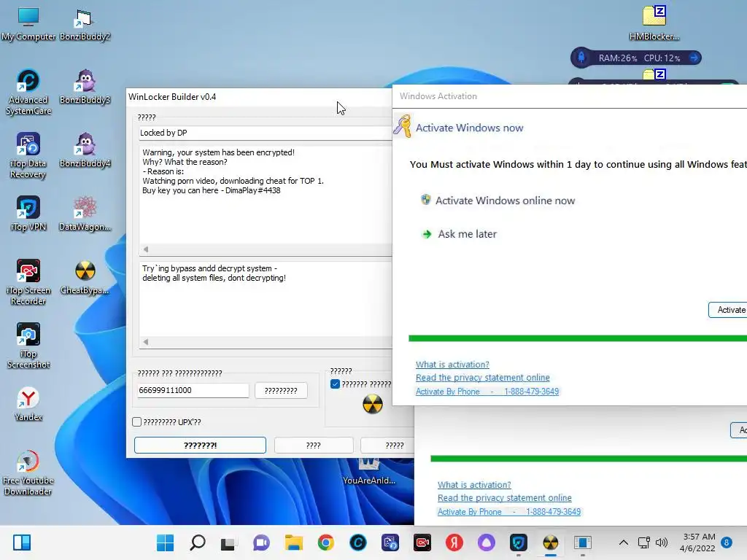
Task: Click the '????' button in WinLocker Builder
Action: pyautogui.click(x=314, y=446)
